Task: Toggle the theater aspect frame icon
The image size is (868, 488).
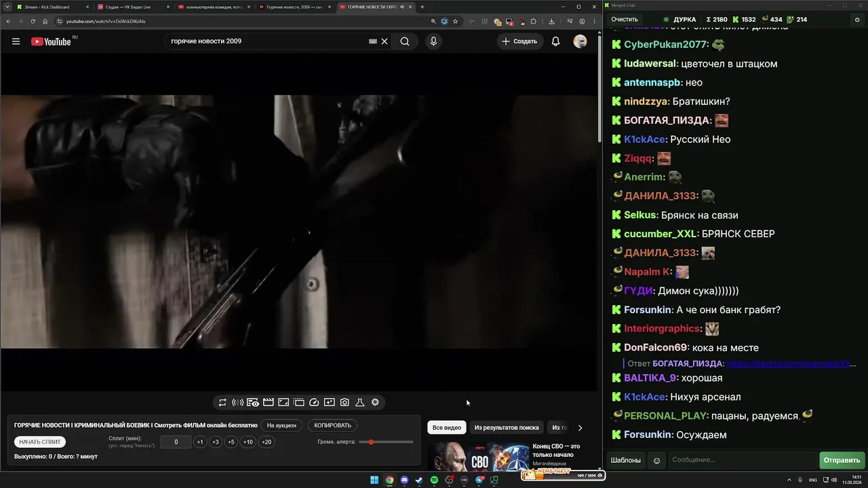Action: [283, 403]
